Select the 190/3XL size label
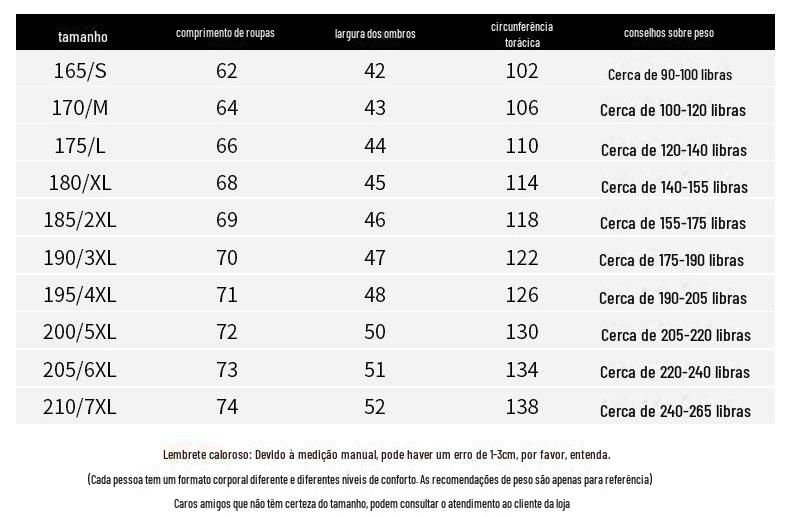The width and height of the screenshot is (790, 517). pos(80,258)
